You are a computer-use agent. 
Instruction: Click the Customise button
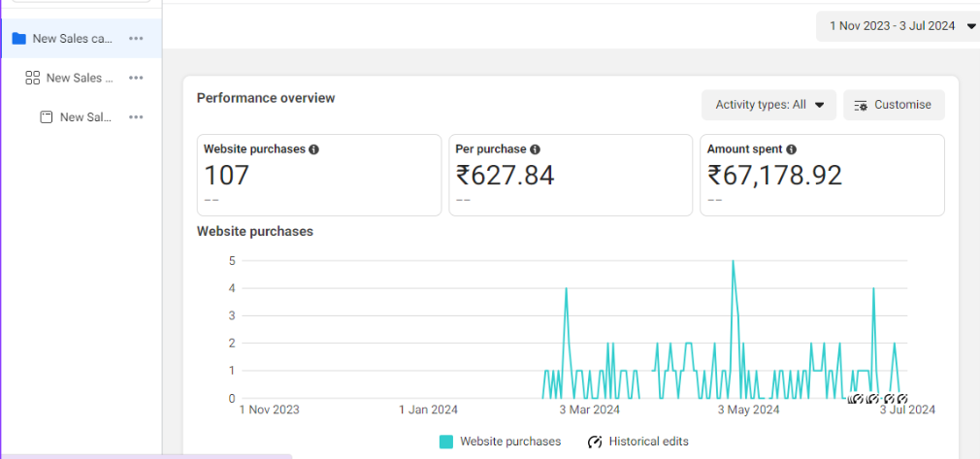[893, 105]
